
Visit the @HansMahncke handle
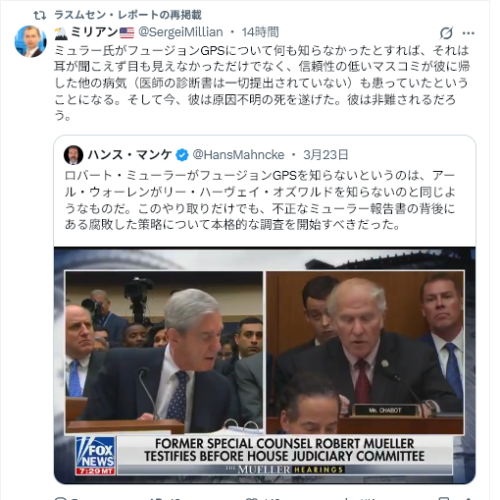238,155
